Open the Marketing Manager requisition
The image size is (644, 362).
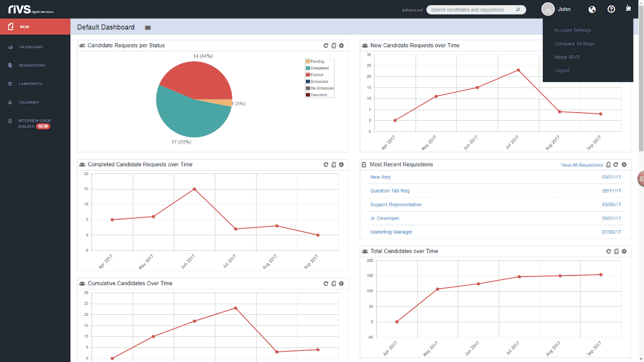click(391, 232)
